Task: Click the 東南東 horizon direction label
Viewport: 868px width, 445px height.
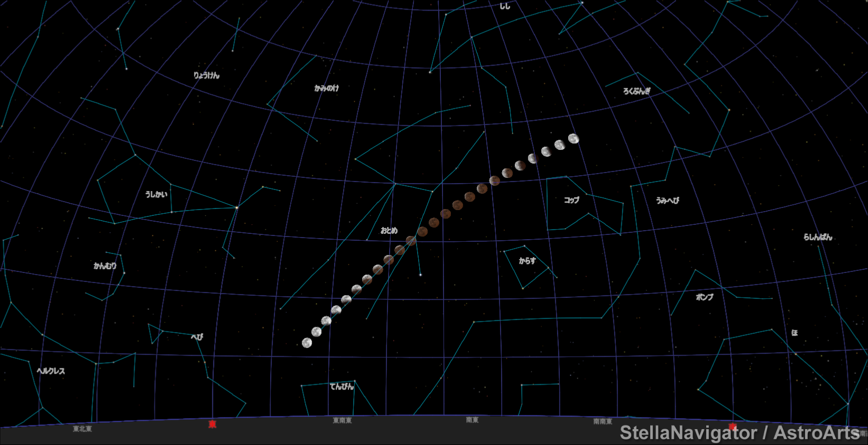Action: pos(342,421)
